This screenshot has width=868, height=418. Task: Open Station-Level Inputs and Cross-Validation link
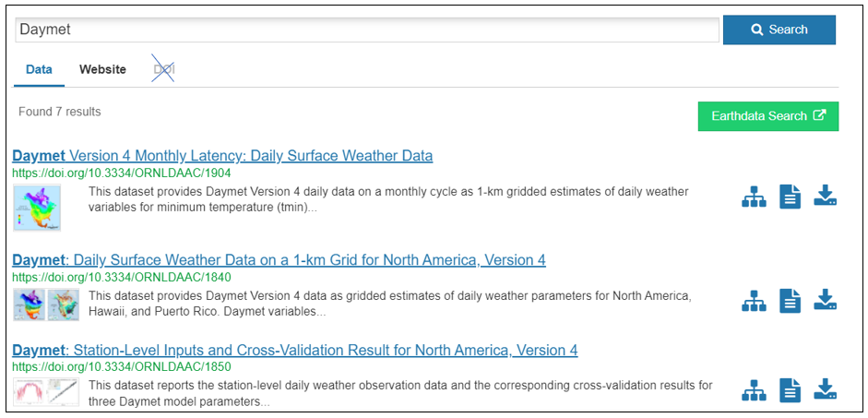pos(295,350)
